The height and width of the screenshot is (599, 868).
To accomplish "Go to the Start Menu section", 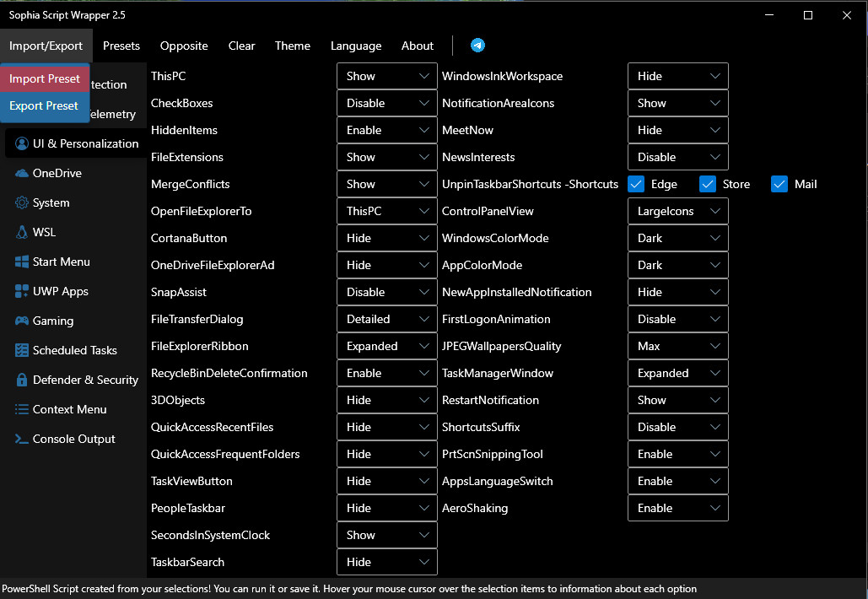I will pos(76,262).
